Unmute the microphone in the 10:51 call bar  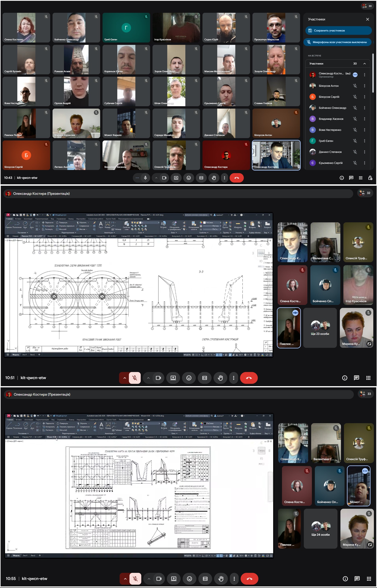(x=135, y=378)
